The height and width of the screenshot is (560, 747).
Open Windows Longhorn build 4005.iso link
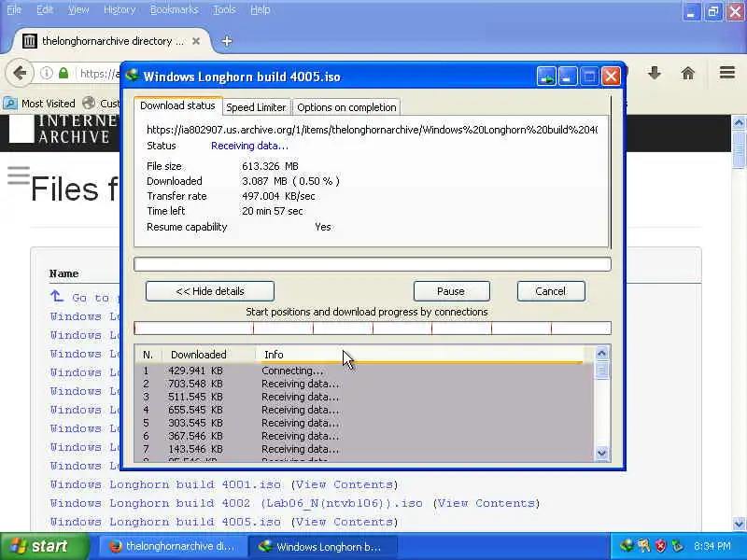(x=165, y=522)
